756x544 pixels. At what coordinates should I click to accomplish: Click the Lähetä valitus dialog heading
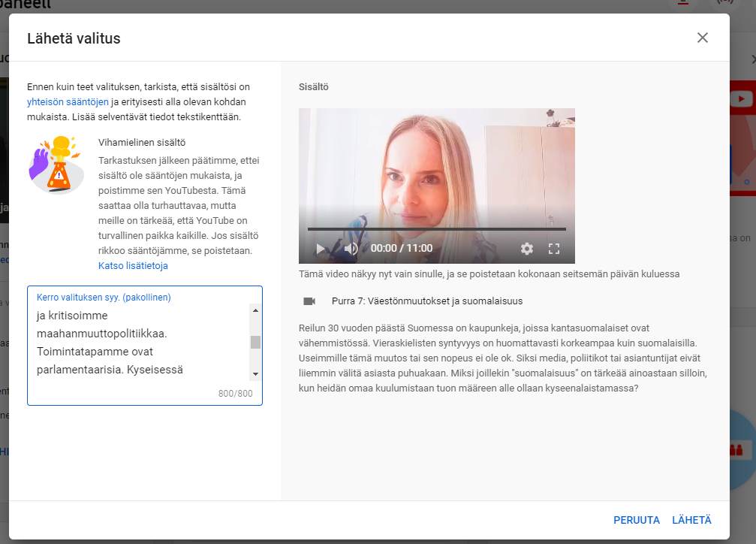tap(74, 38)
